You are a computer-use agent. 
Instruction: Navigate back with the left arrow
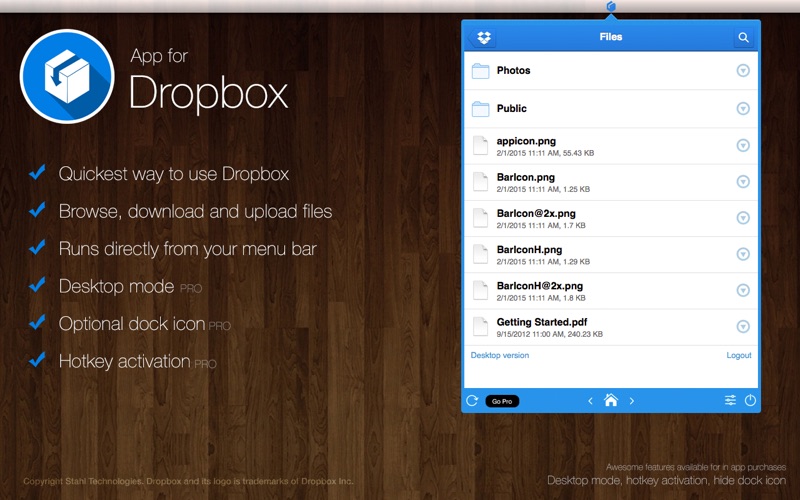point(590,401)
